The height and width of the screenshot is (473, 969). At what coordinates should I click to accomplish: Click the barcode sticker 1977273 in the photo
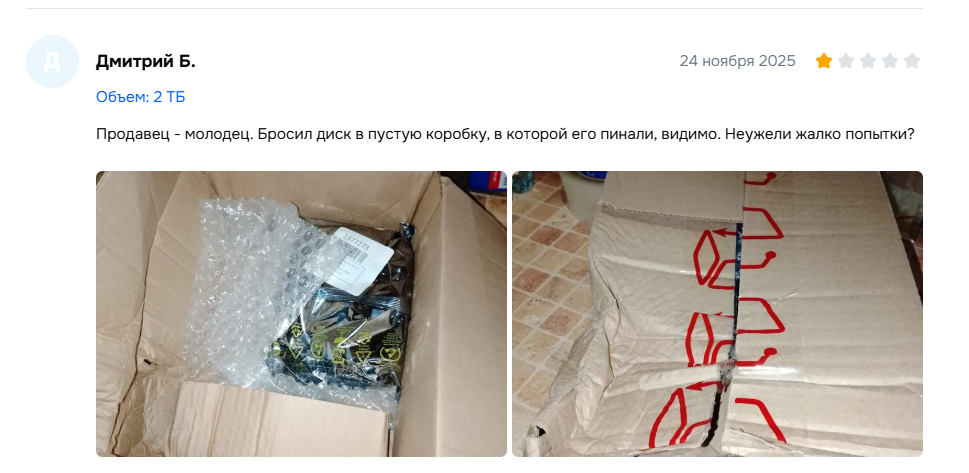click(358, 260)
